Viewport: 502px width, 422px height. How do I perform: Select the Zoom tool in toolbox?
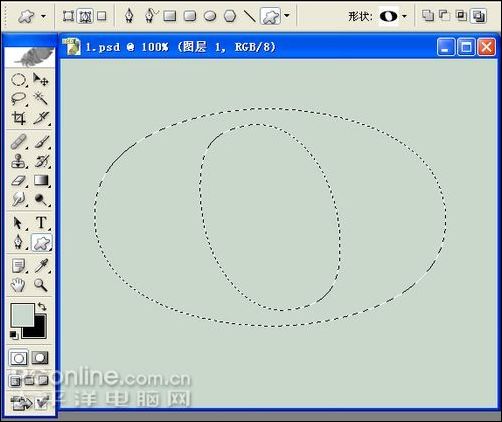click(41, 285)
